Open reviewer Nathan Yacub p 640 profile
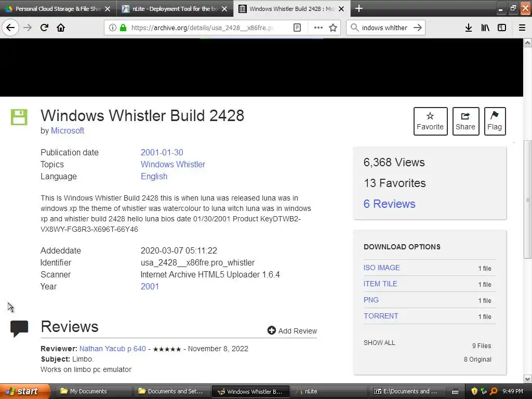 [113, 349]
